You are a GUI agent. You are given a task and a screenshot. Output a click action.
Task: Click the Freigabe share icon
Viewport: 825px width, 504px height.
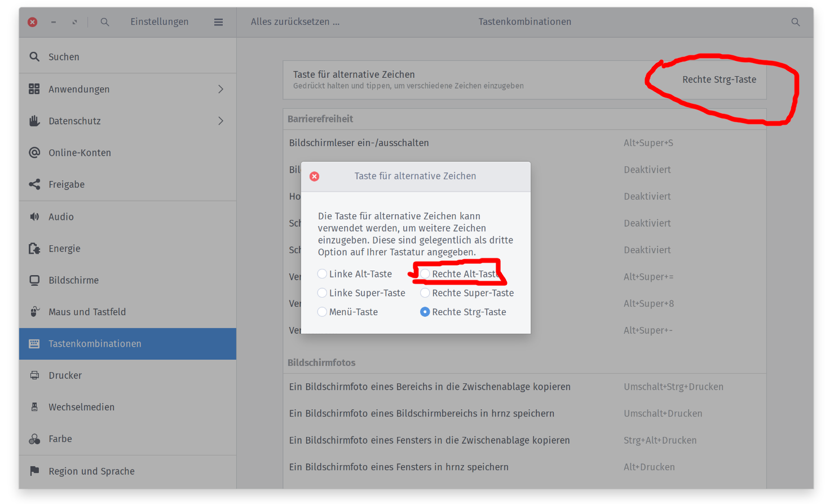point(34,184)
